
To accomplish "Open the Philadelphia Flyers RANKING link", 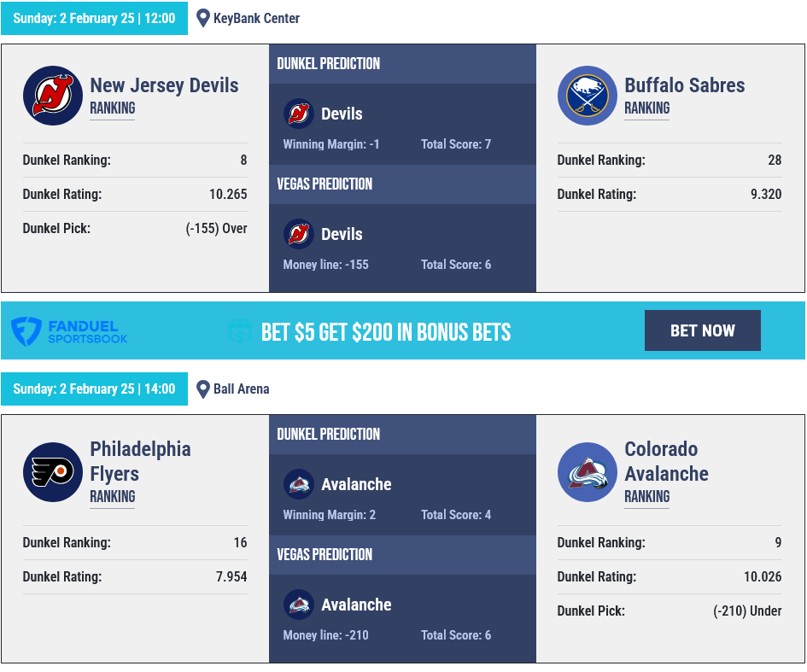I will tap(113, 497).
